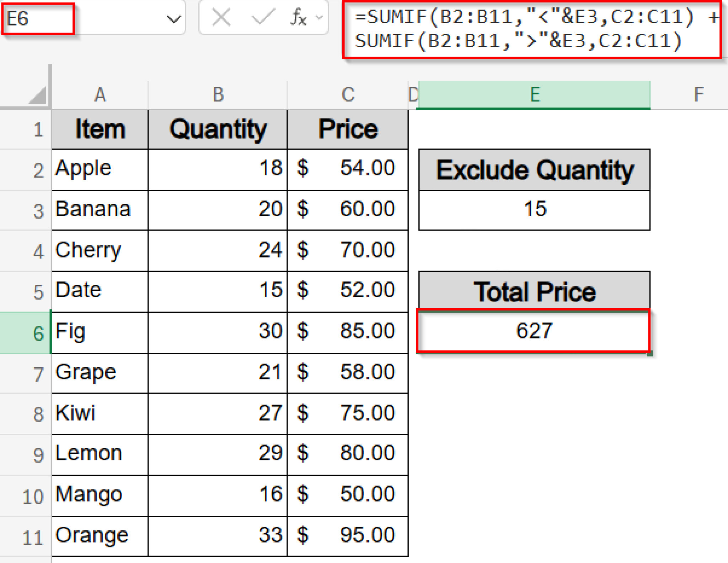Select the Item header cell

pos(100,129)
